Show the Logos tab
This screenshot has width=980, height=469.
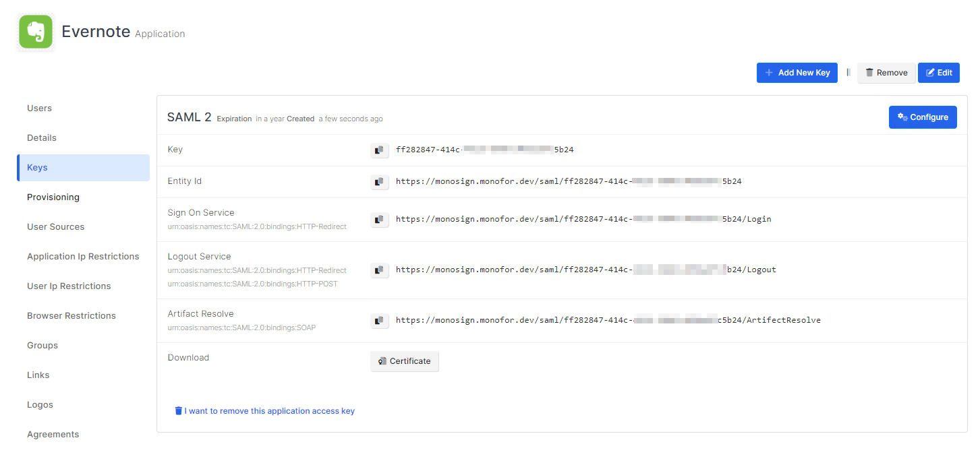[40, 405]
